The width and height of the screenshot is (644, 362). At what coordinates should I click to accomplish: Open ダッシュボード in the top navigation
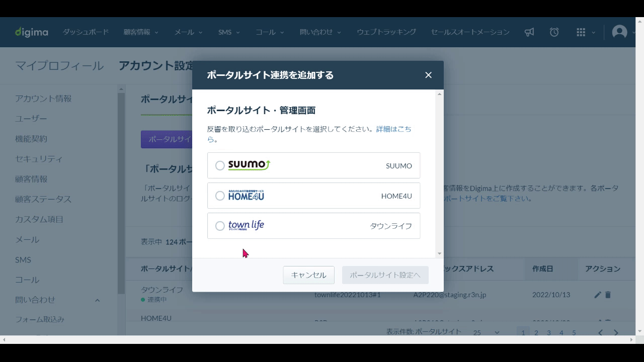[86, 32]
